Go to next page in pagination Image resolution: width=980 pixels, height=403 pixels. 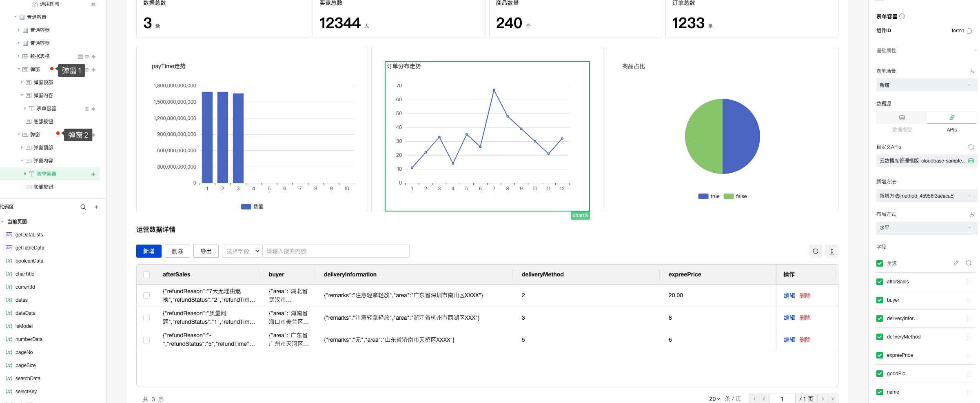[x=823, y=399]
